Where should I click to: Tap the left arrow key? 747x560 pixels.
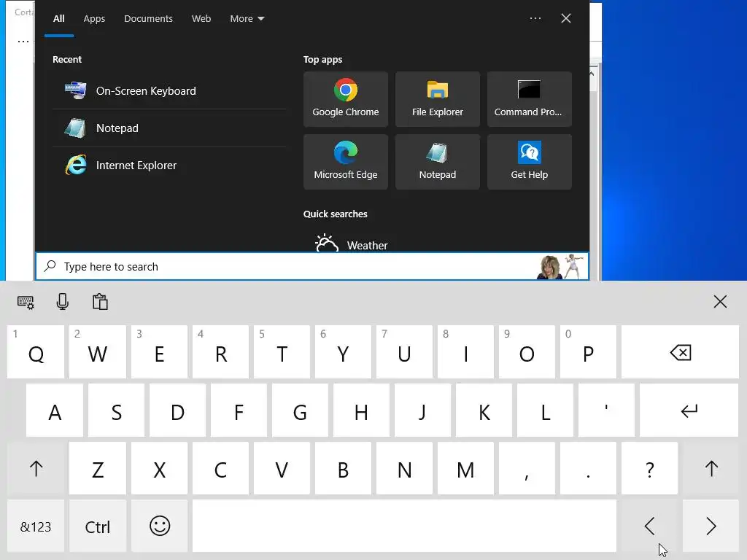[649, 526]
